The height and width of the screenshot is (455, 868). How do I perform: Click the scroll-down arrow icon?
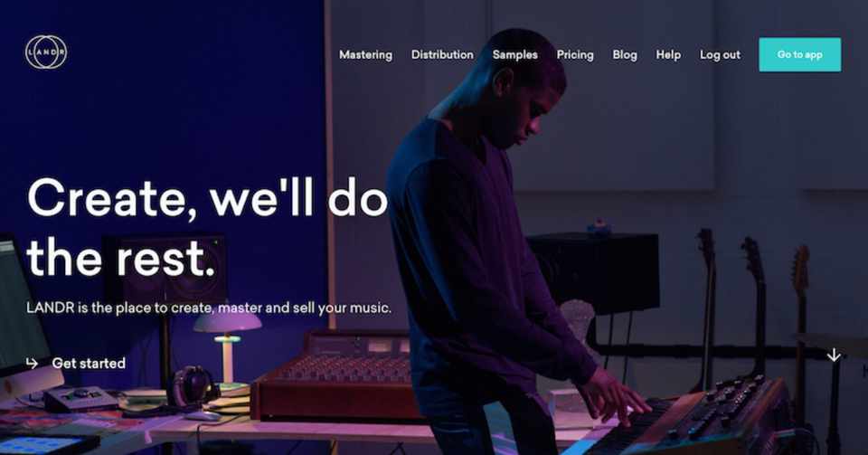click(834, 355)
